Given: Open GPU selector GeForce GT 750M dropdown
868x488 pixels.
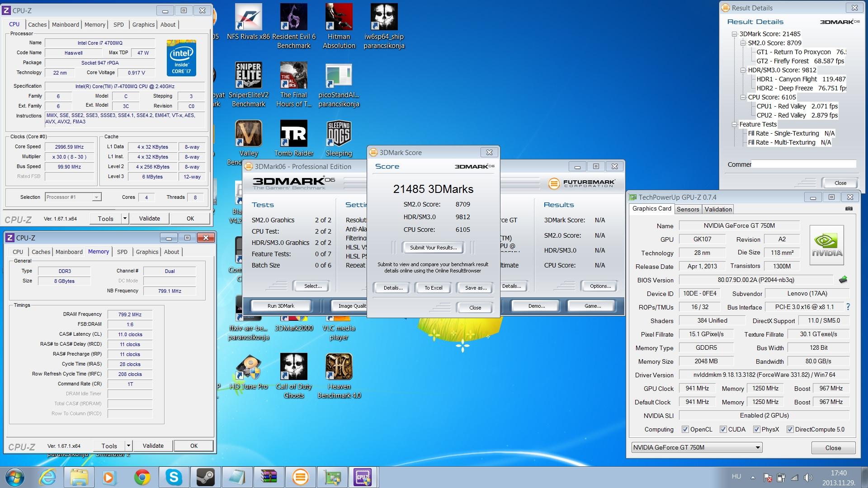Looking at the screenshot, I should (x=697, y=447).
